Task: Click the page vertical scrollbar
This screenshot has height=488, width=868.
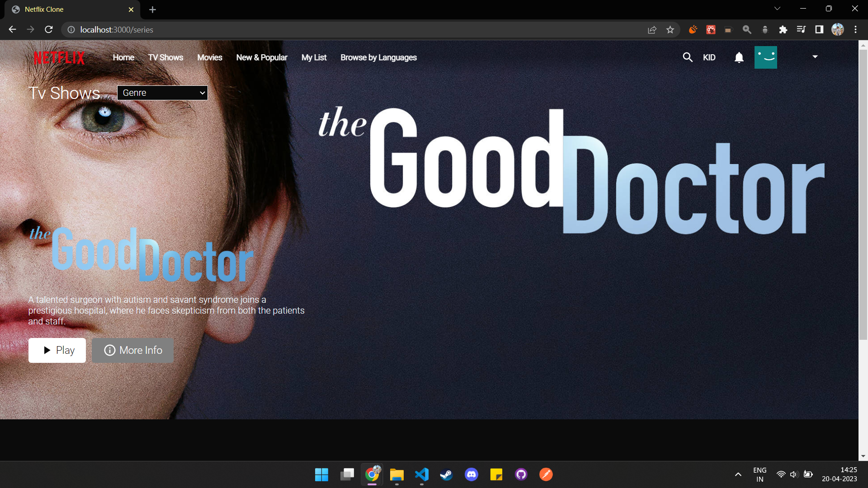Action: tap(863, 194)
